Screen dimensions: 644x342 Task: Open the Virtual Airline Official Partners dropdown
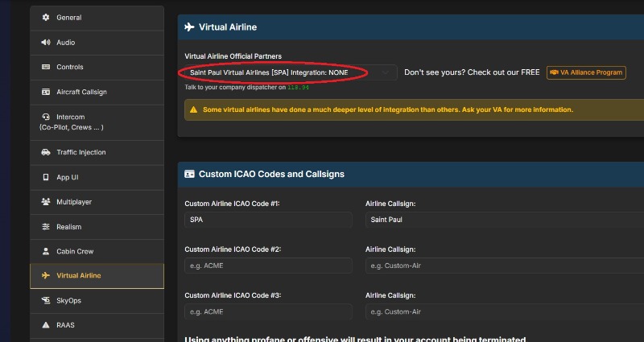[x=290, y=72]
